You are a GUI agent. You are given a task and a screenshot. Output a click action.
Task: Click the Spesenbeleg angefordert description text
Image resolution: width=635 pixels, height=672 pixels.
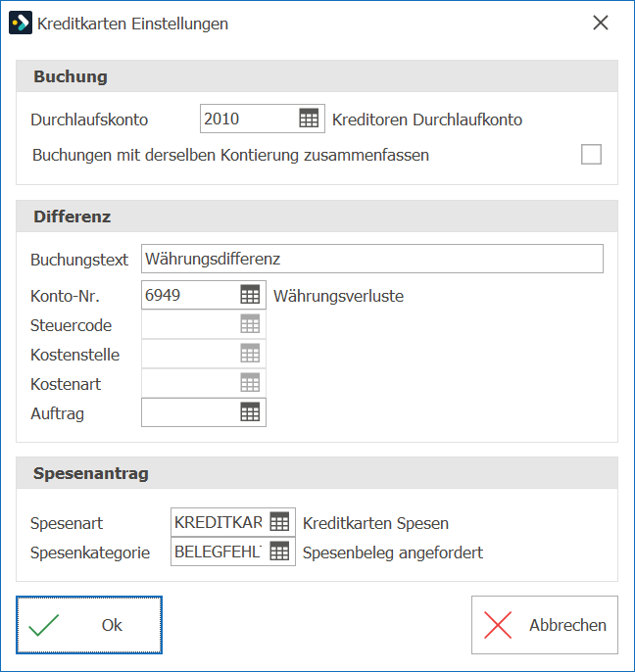click(x=393, y=552)
